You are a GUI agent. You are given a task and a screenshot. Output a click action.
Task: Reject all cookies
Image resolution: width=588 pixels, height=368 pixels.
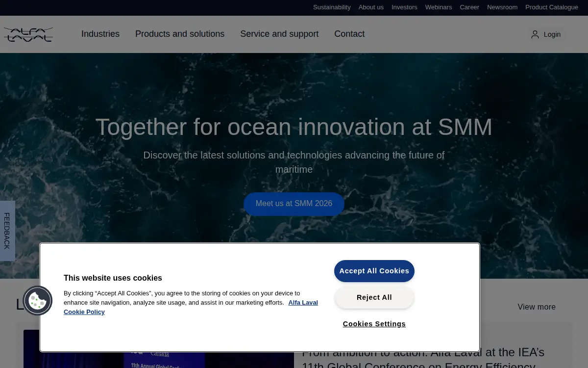(x=374, y=297)
